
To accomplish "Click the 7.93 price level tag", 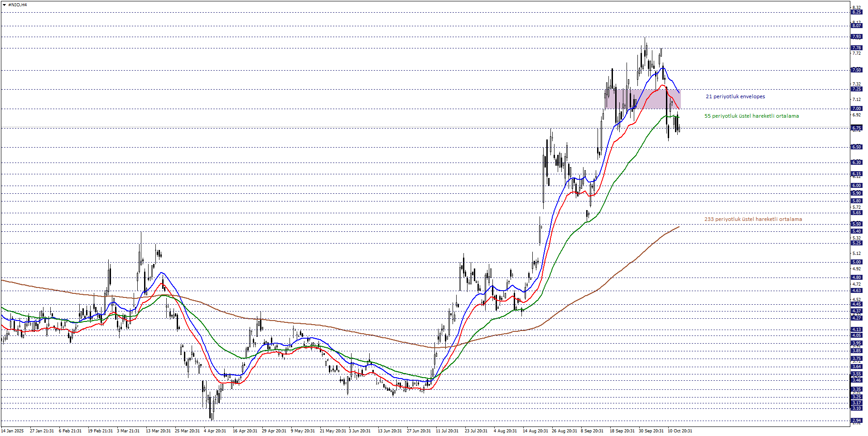I will [856, 37].
